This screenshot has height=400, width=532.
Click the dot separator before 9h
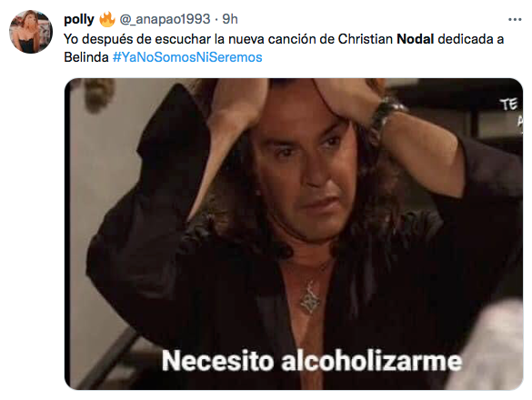pyautogui.click(x=216, y=20)
